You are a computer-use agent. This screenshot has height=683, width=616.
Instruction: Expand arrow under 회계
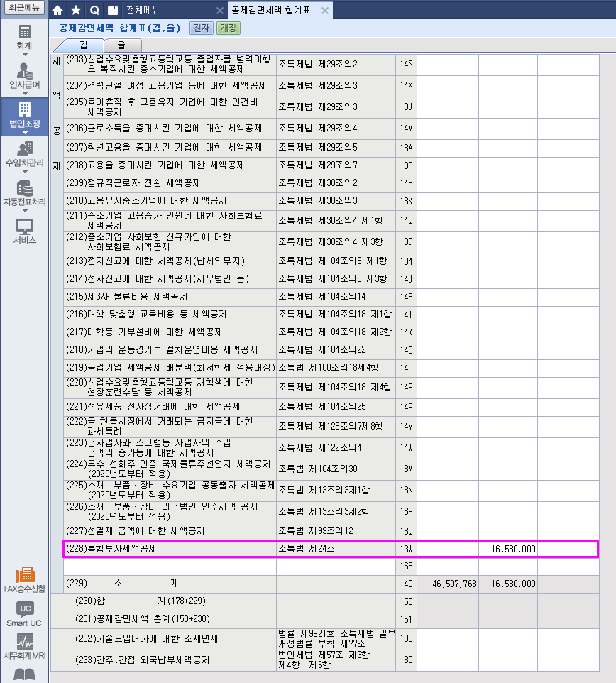(24, 55)
